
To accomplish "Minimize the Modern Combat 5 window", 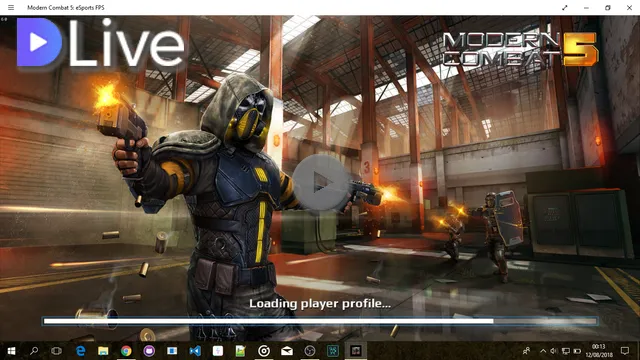I will pyautogui.click(x=586, y=7).
